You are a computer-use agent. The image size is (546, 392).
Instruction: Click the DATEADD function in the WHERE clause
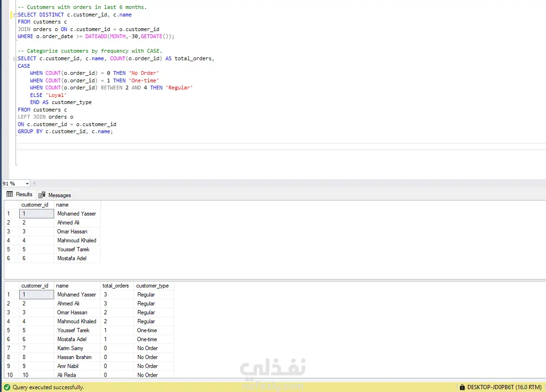(x=96, y=36)
